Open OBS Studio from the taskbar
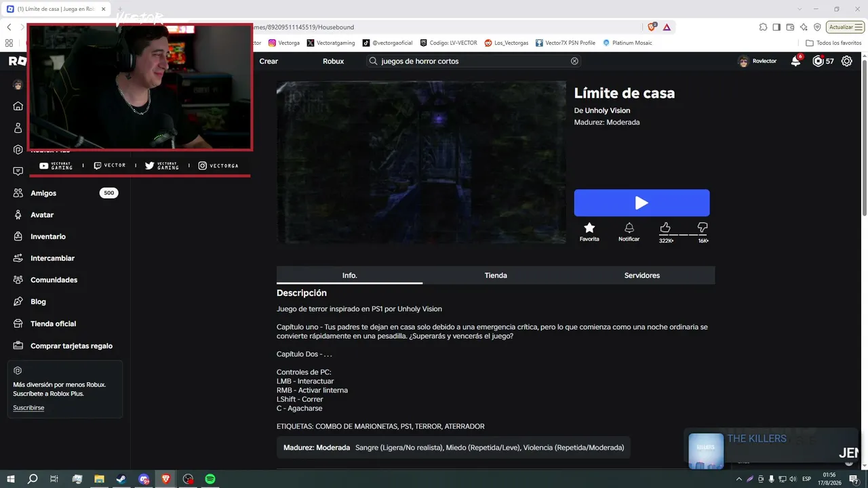Image resolution: width=868 pixels, height=488 pixels. (x=189, y=479)
